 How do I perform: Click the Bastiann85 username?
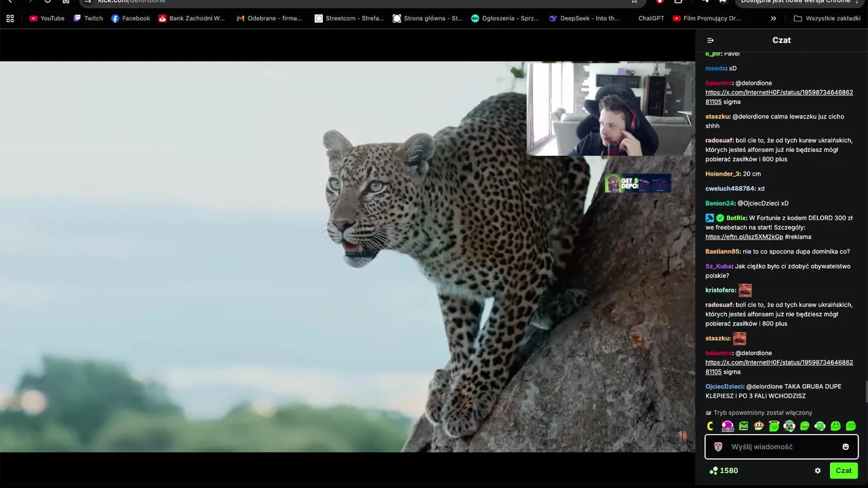722,251
